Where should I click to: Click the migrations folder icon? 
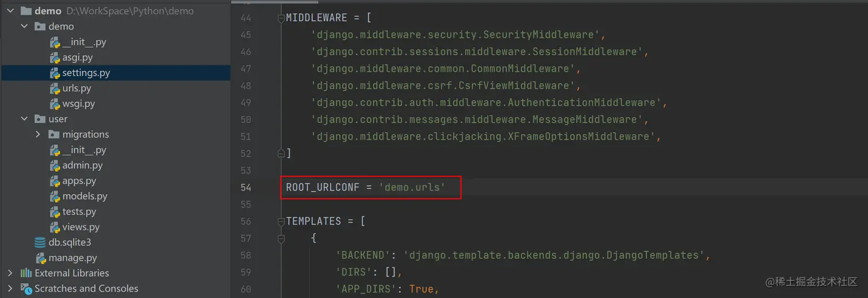click(x=53, y=134)
